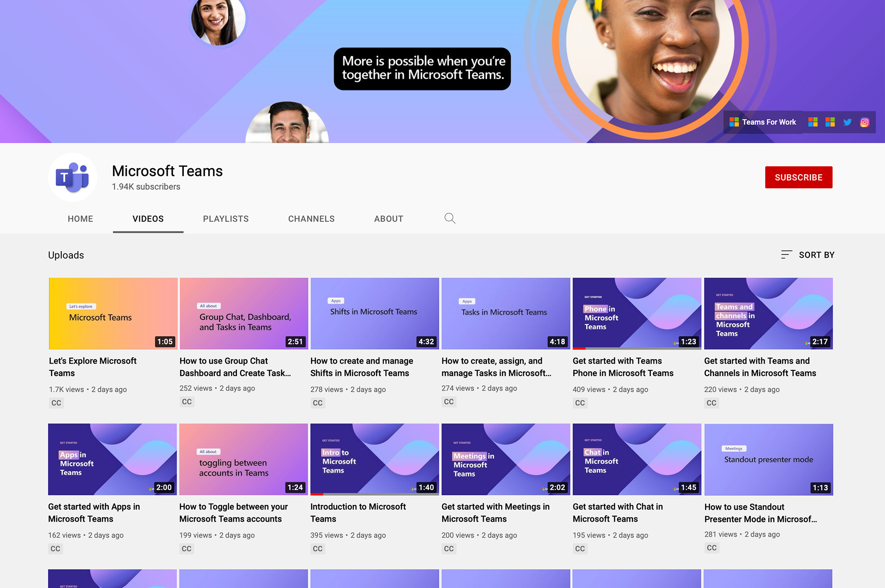Open title 'How to Toggle between your Microsoft Teams accounts'
Image resolution: width=885 pixels, height=588 pixels.
(233, 512)
